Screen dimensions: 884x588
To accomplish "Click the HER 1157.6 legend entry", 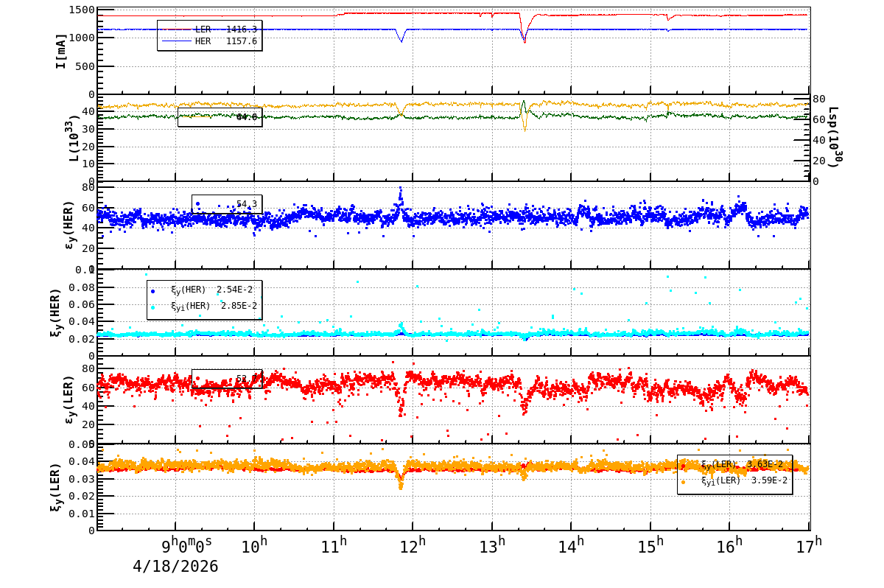I will (210, 42).
